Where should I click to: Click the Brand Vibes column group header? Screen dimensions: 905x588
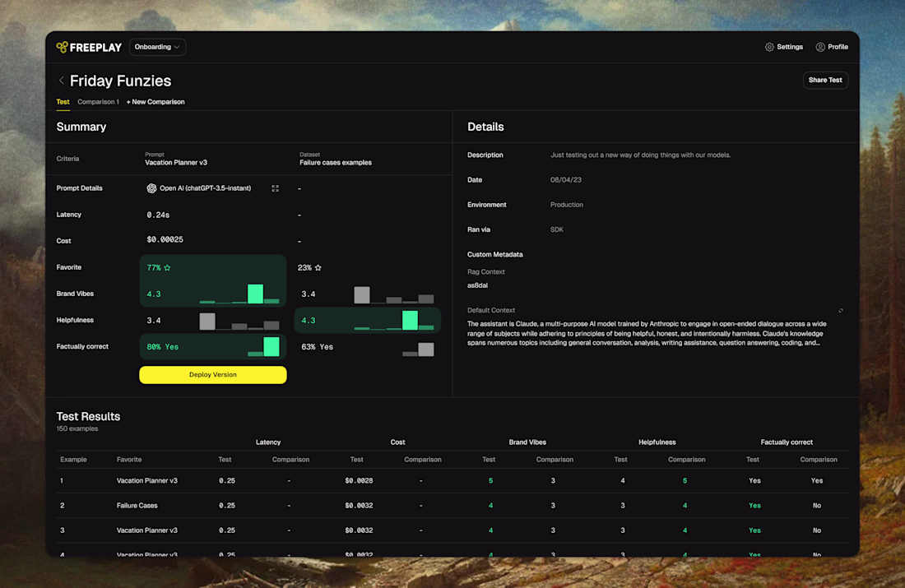527,442
